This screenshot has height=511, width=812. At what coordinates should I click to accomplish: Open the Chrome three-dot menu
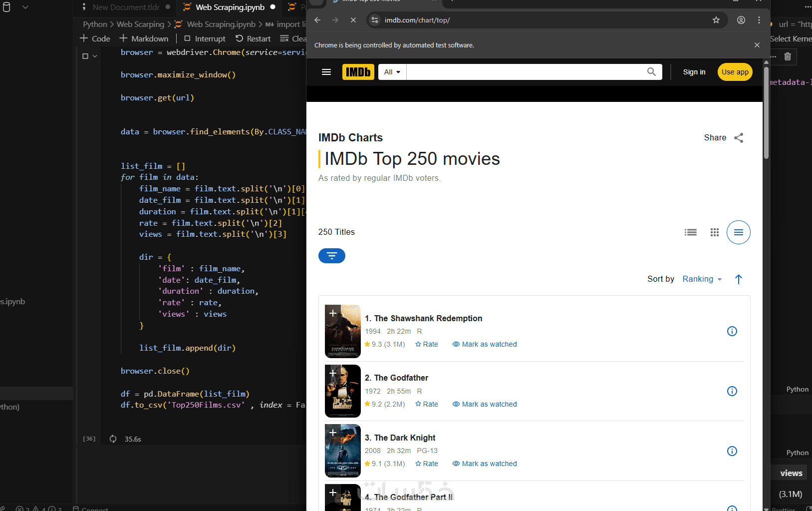[x=759, y=20]
